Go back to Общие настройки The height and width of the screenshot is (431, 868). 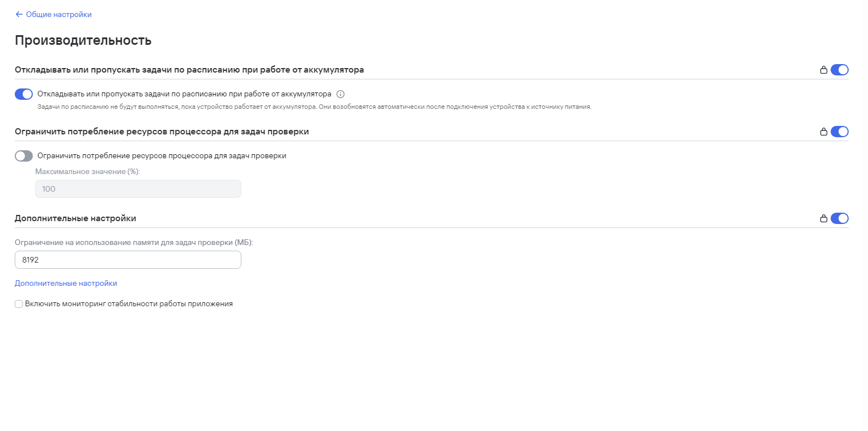tap(53, 14)
